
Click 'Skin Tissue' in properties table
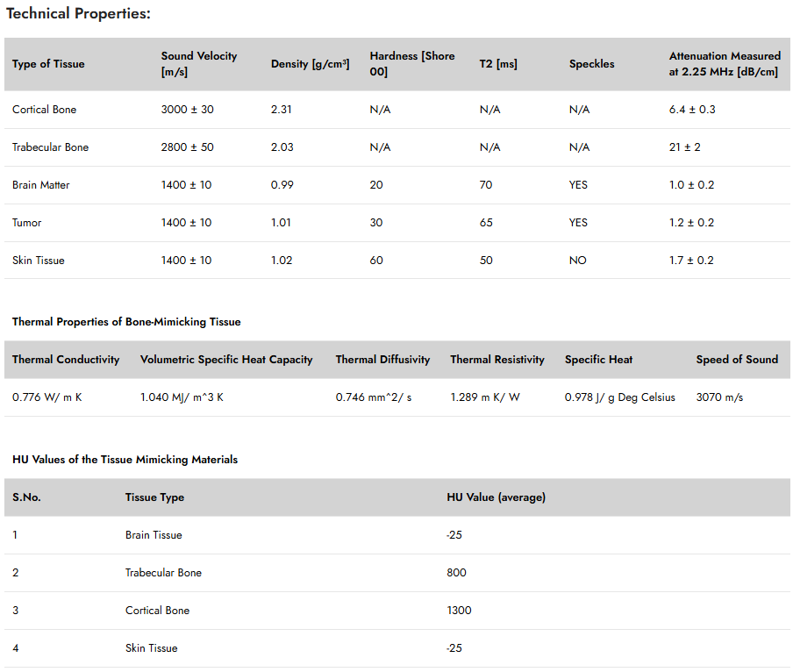(x=39, y=261)
